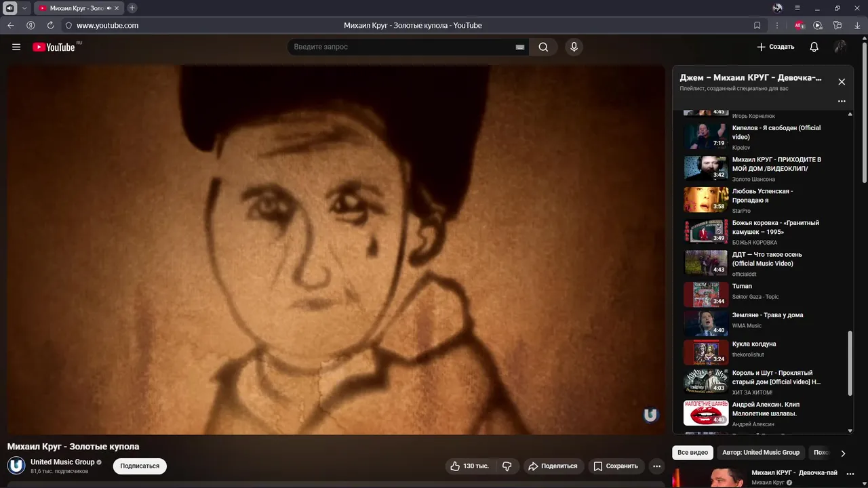Open a new browser tab
Viewport: 868px width, 488px height.
pos(132,8)
